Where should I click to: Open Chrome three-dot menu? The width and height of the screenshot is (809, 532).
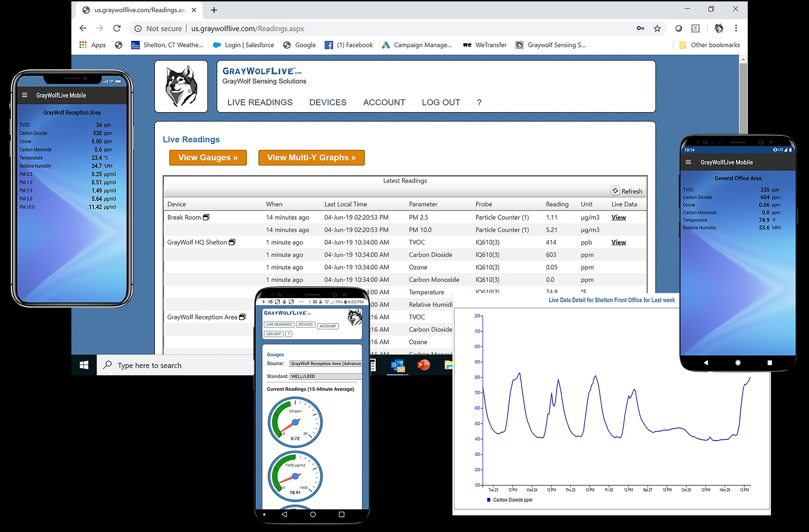[736, 28]
